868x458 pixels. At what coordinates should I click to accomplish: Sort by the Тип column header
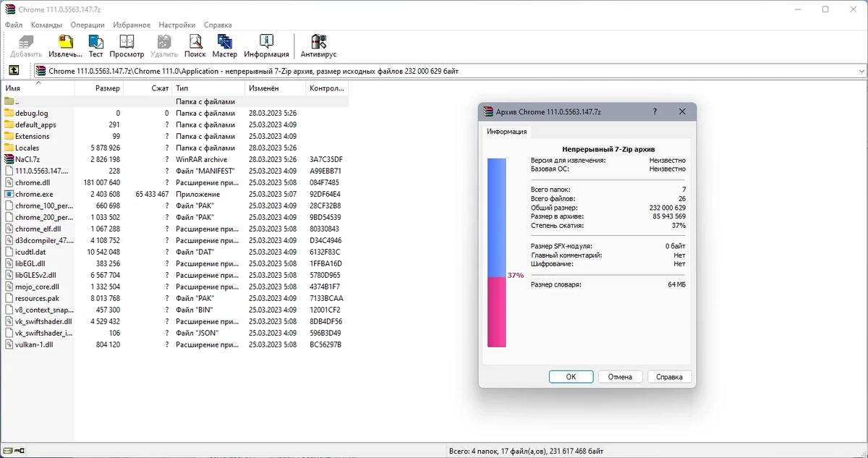click(x=208, y=88)
